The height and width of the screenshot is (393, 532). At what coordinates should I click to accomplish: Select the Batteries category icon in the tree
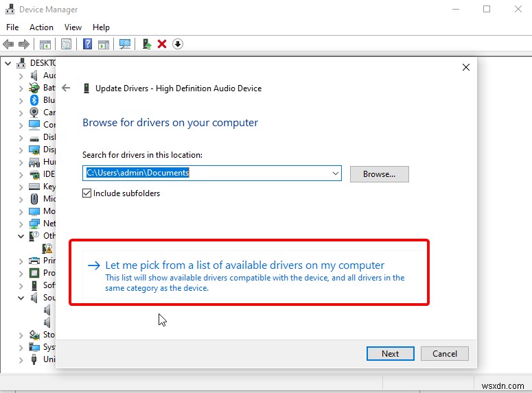coord(34,88)
